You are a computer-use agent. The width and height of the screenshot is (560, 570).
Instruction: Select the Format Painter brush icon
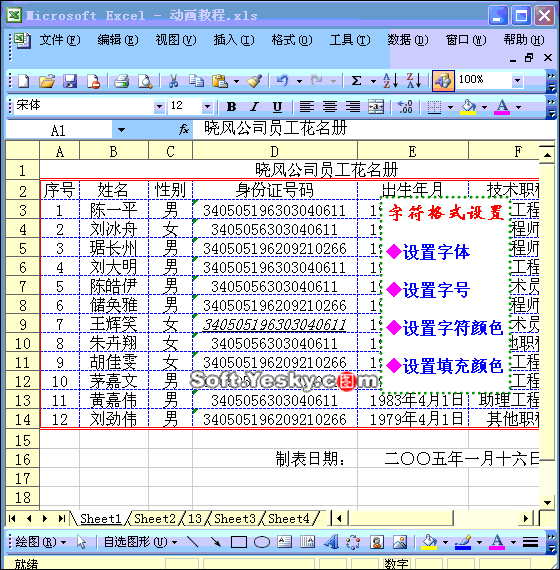click(254, 81)
